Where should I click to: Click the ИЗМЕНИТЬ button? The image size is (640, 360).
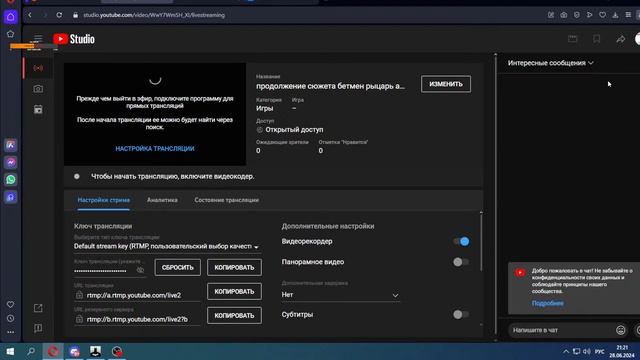coord(446,84)
